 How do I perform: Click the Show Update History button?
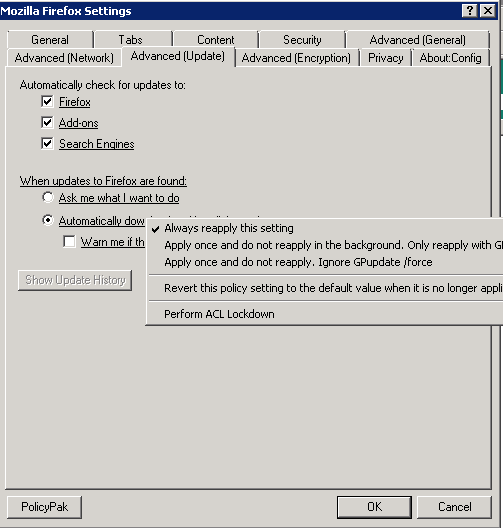coord(75,280)
